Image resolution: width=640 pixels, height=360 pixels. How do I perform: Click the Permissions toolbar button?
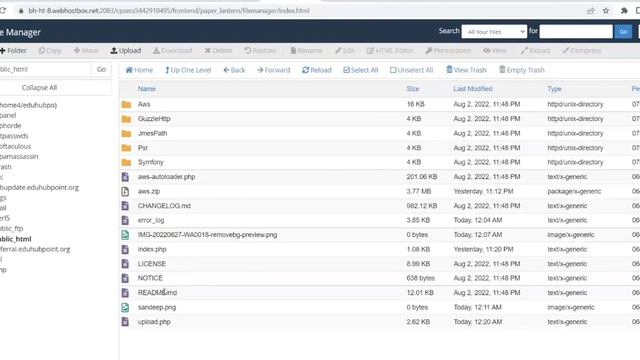448,51
